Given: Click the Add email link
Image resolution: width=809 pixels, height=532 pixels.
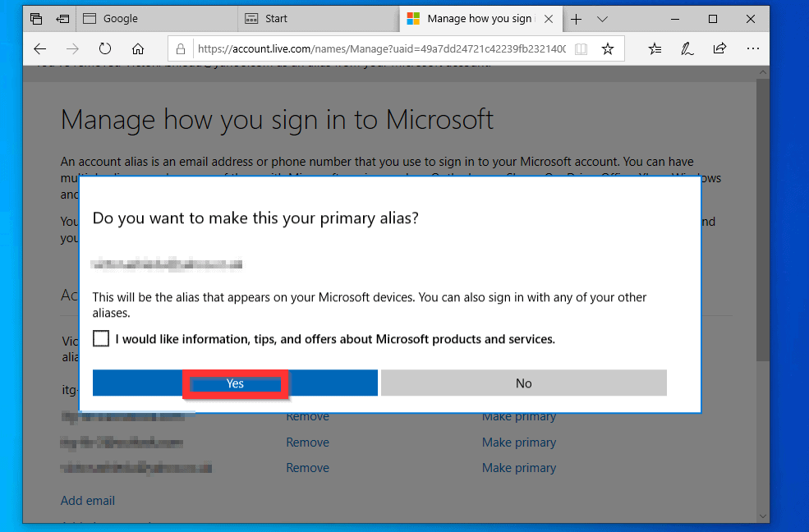Looking at the screenshot, I should [x=88, y=501].
